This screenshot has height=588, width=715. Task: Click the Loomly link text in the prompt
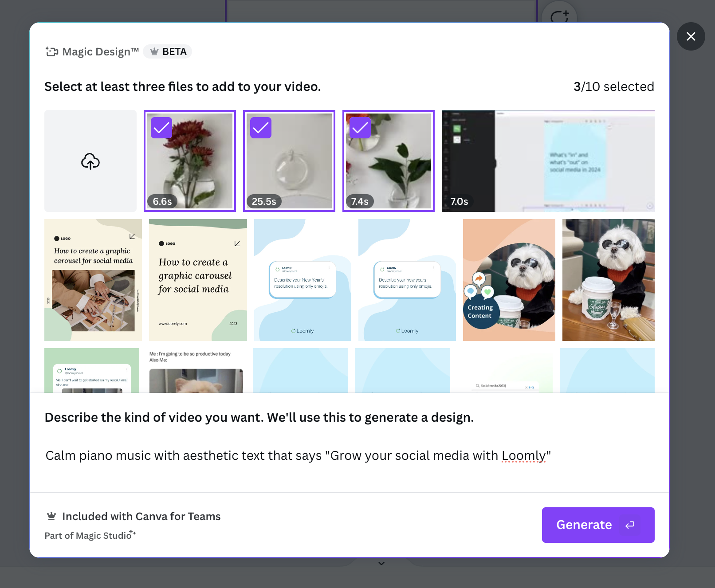tap(524, 455)
